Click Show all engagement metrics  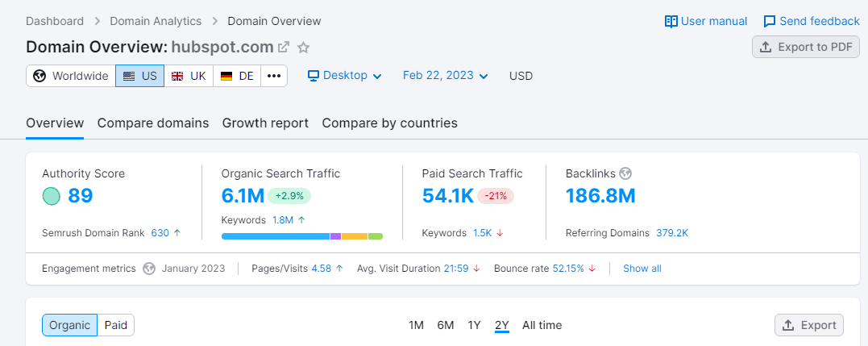[642, 269]
